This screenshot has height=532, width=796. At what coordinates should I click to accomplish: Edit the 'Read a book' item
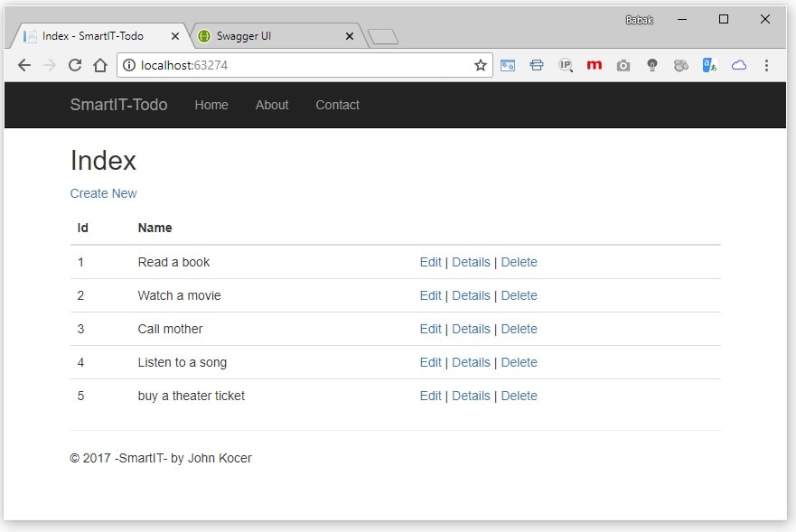coord(430,262)
